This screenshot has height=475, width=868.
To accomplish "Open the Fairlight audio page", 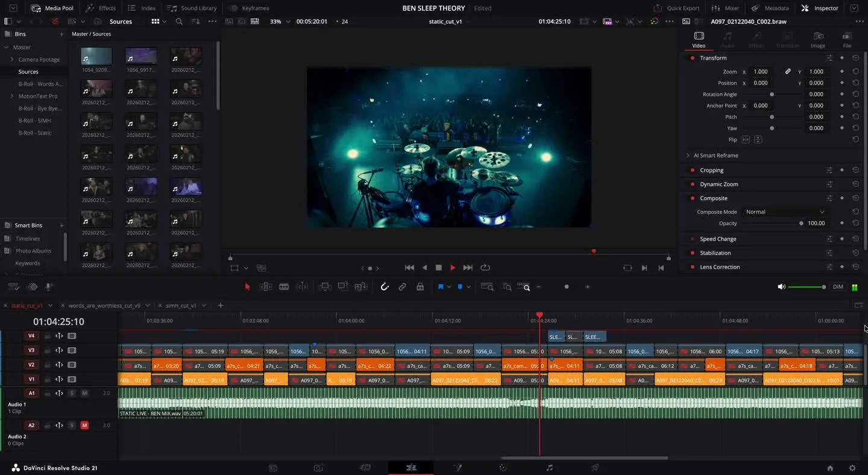I will (549, 468).
